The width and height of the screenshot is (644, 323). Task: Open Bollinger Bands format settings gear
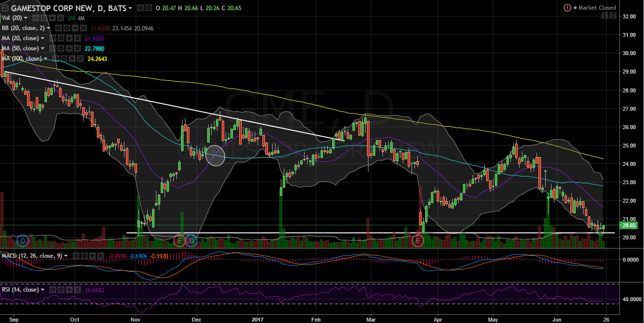click(x=66, y=28)
